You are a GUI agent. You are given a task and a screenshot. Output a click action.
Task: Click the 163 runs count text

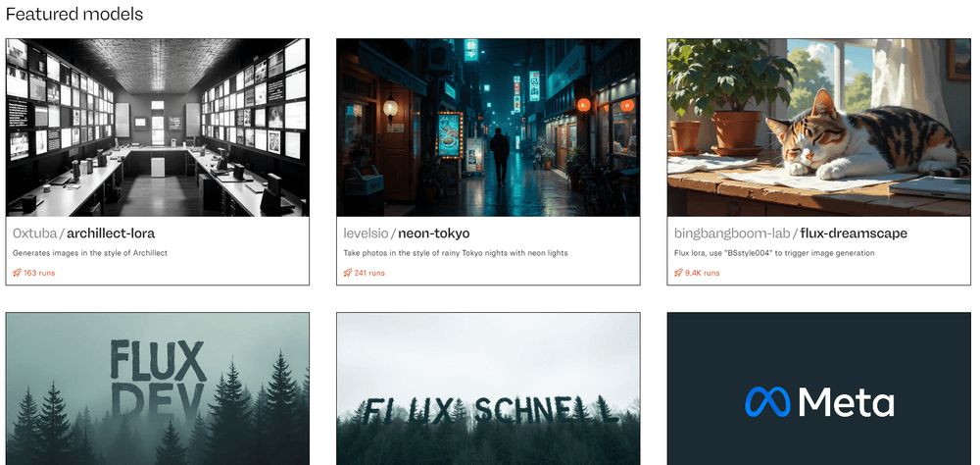(39, 273)
